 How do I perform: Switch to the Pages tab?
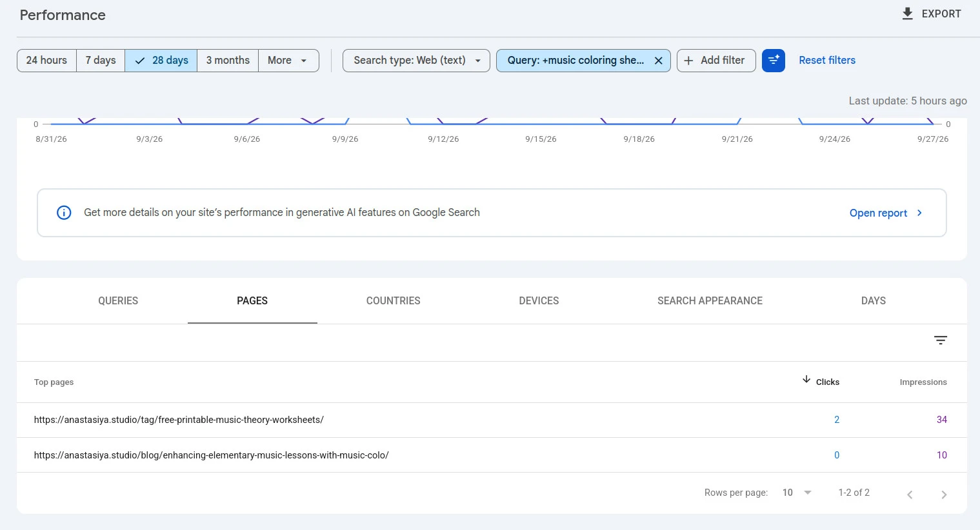coord(252,301)
